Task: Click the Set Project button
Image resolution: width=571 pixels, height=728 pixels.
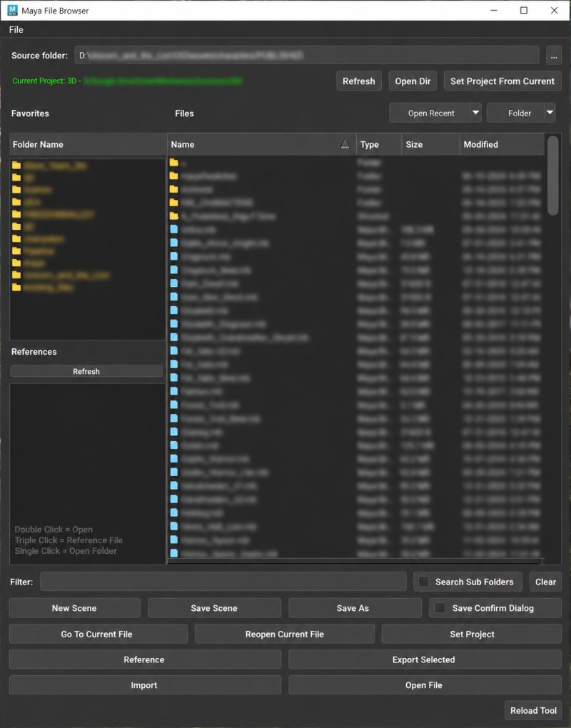Action: pos(472,635)
